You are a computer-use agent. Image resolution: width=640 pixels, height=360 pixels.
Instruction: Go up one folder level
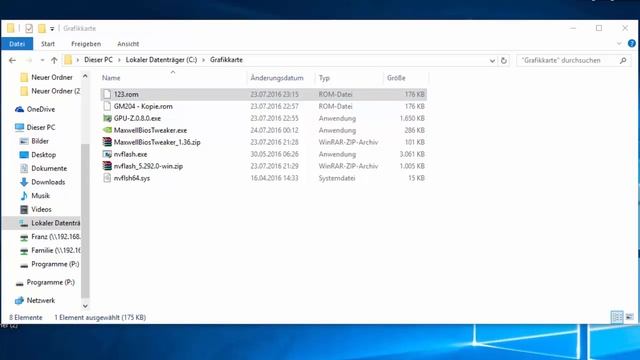[x=54, y=60]
